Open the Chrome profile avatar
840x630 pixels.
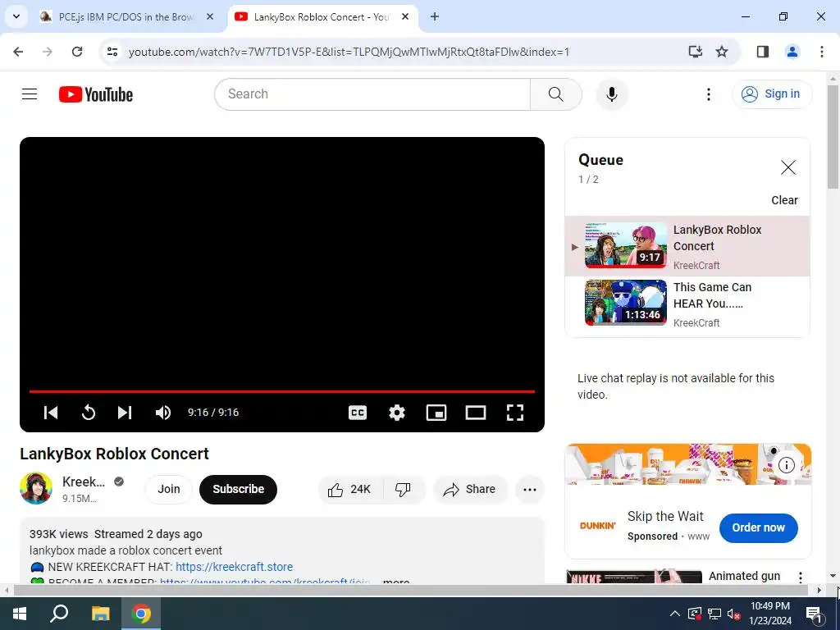click(792, 52)
